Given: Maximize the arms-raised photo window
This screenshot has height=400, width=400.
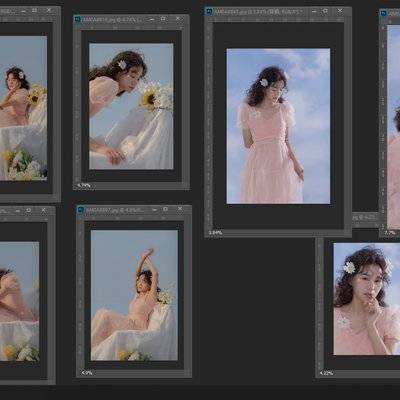Looking at the screenshot, I should point(166,209).
